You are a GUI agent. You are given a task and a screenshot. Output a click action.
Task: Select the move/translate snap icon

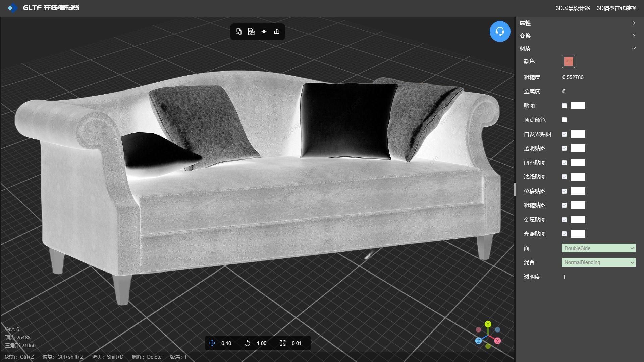click(212, 343)
